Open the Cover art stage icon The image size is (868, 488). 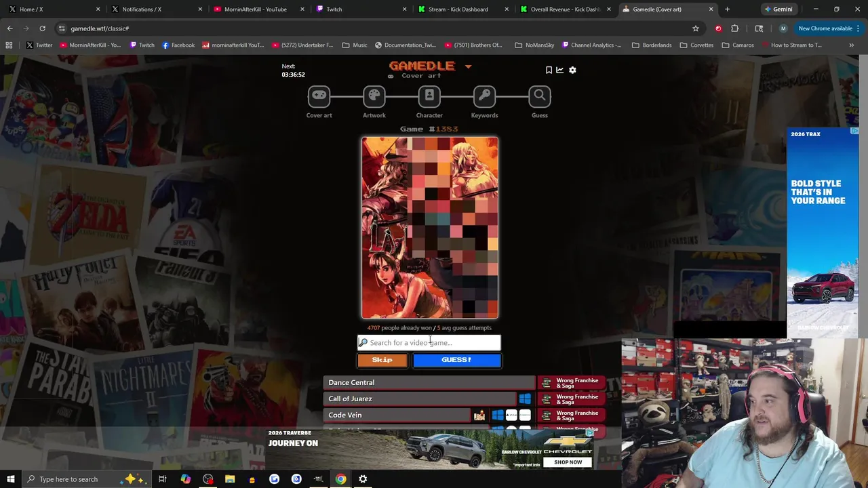[x=319, y=96]
